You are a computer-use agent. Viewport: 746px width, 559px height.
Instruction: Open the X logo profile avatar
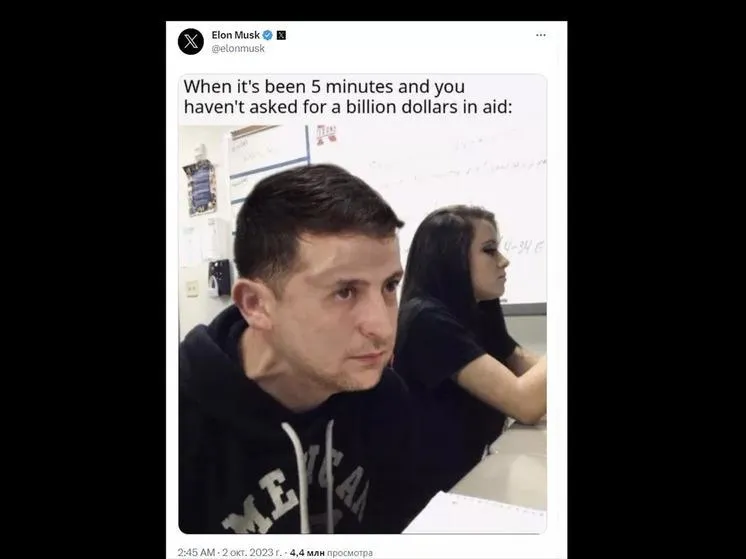[x=191, y=41]
